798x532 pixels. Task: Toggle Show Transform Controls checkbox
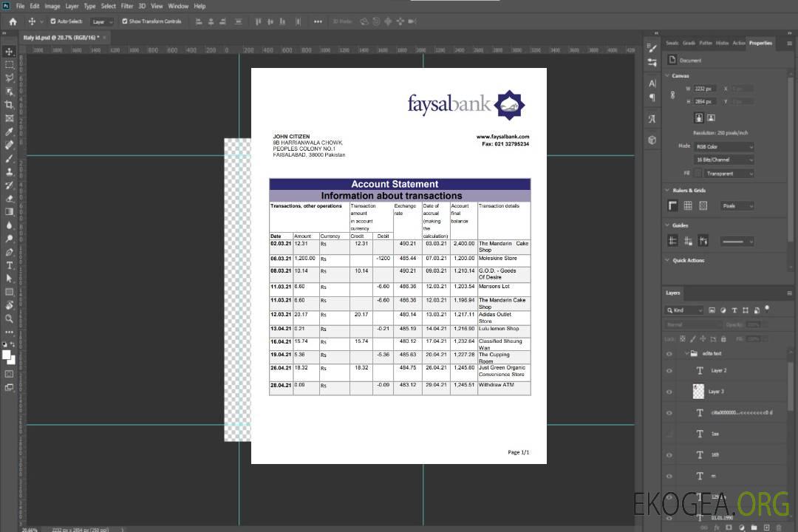(x=125, y=21)
